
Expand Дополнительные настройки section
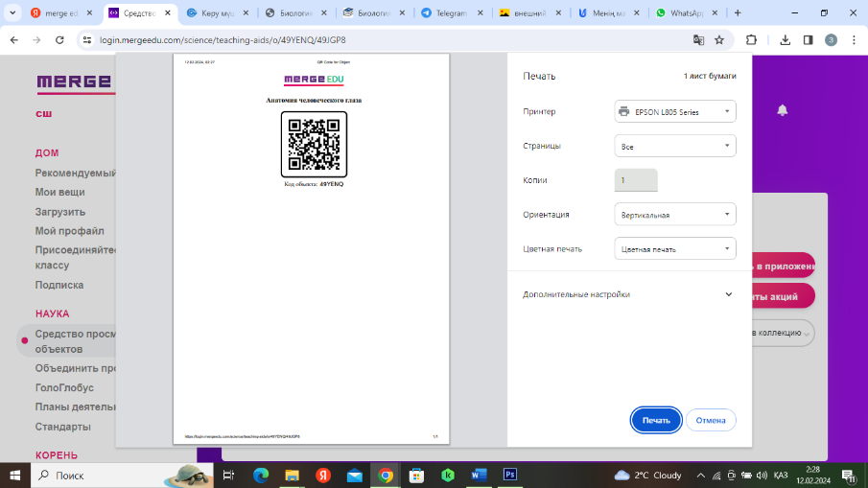coord(628,294)
